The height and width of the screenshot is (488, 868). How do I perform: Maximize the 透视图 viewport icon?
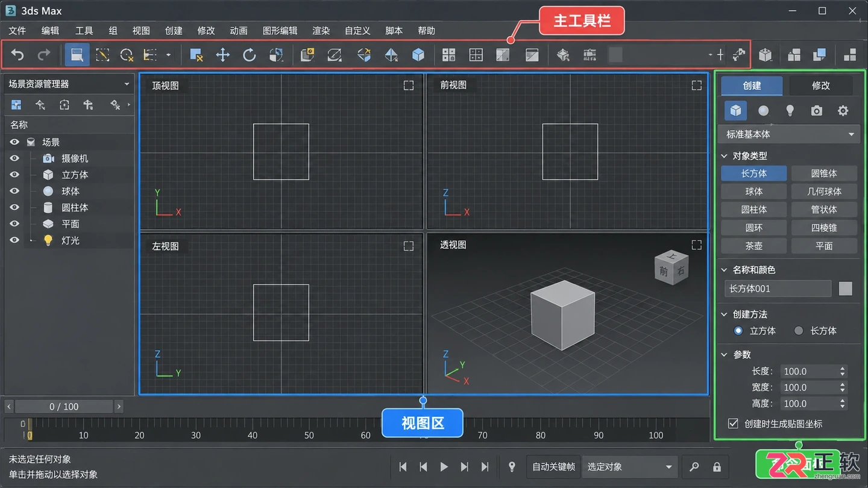tap(696, 245)
